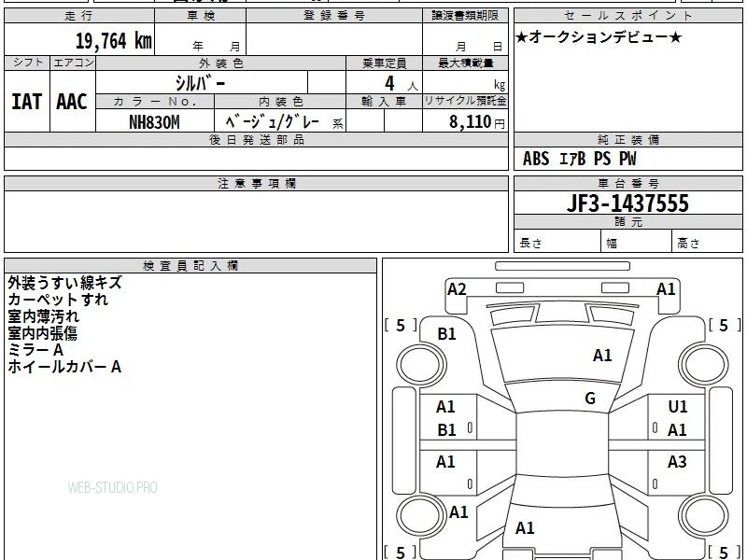This screenshot has height=560, width=747.
Task: Click the equipment list ABS エアB PS PW
Action: (x=579, y=159)
